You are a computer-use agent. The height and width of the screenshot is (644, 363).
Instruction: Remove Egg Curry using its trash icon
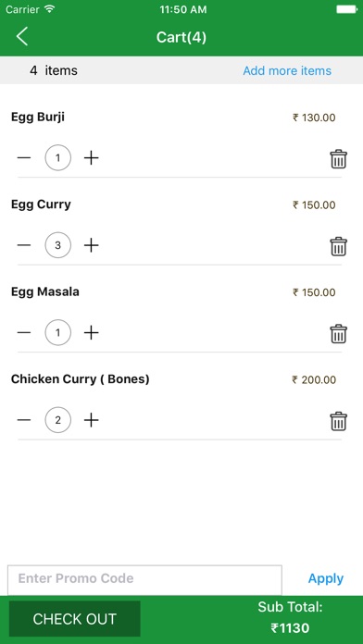click(x=338, y=246)
